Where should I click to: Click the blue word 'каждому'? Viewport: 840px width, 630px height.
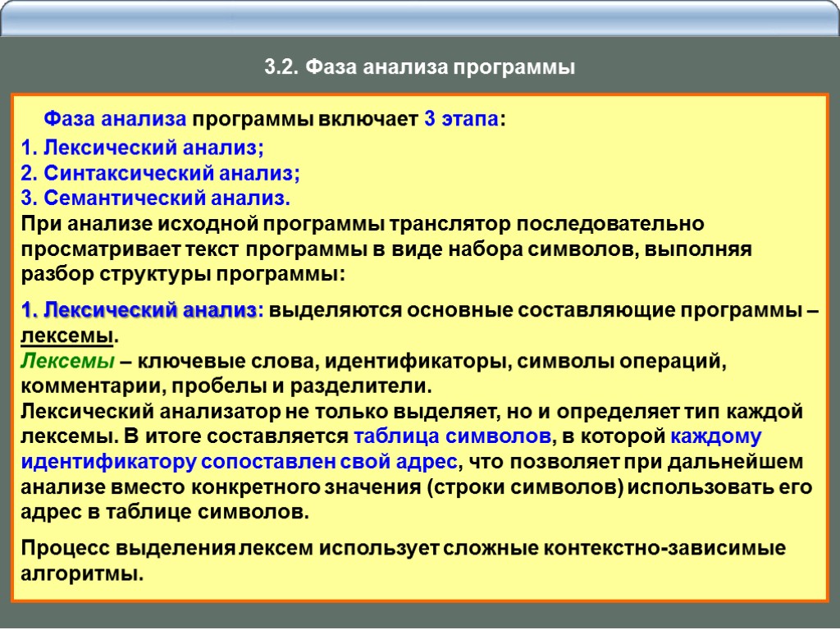pyautogui.click(x=715, y=436)
